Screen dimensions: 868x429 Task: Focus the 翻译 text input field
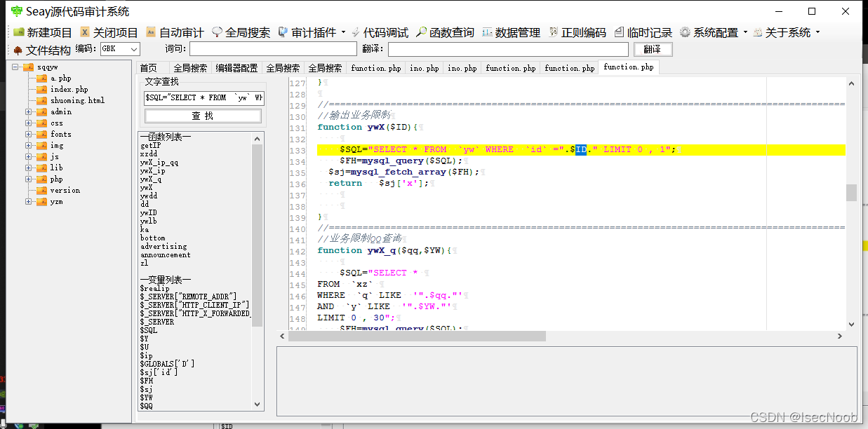(x=508, y=49)
